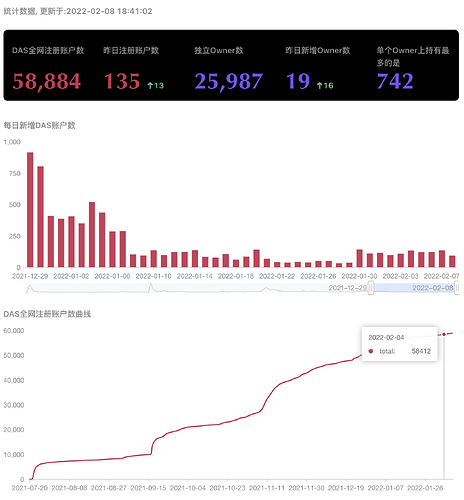Click the 135 yesterday registered accounts value
The height and width of the screenshot is (500, 464).
point(122,82)
